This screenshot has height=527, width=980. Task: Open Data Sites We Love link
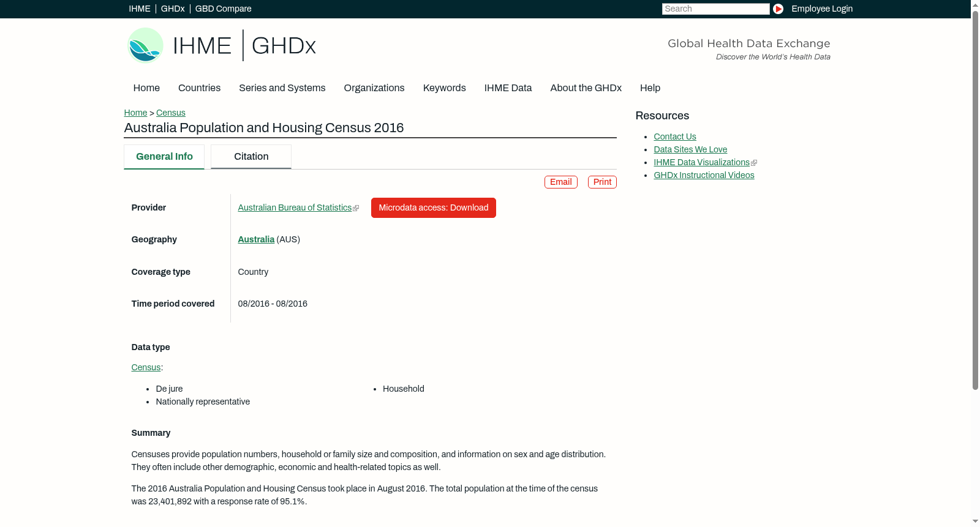tap(690, 149)
